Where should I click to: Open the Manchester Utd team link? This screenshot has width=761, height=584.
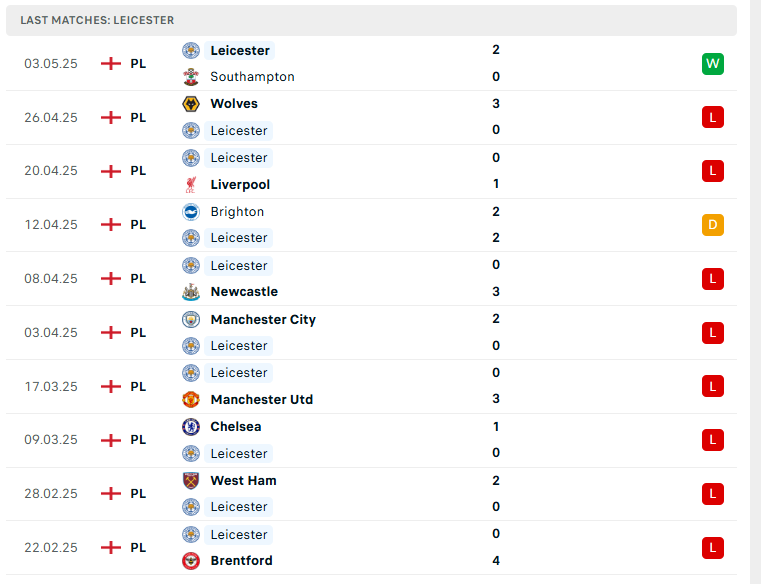click(x=262, y=400)
